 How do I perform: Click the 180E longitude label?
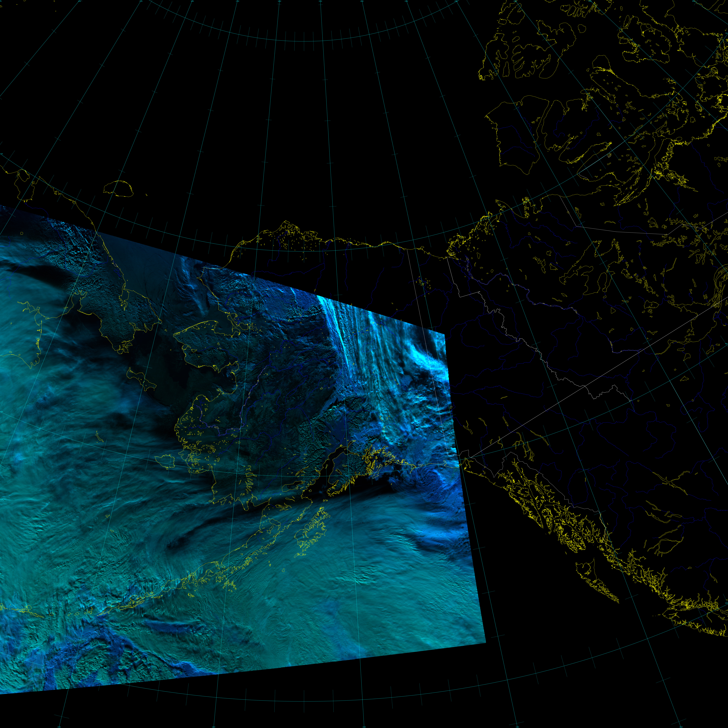[x=192, y=1]
